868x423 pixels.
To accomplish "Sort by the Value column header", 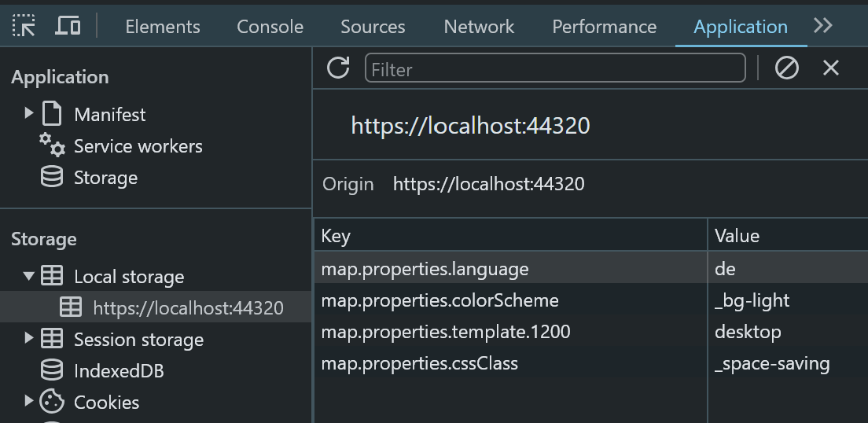I will (789, 236).
